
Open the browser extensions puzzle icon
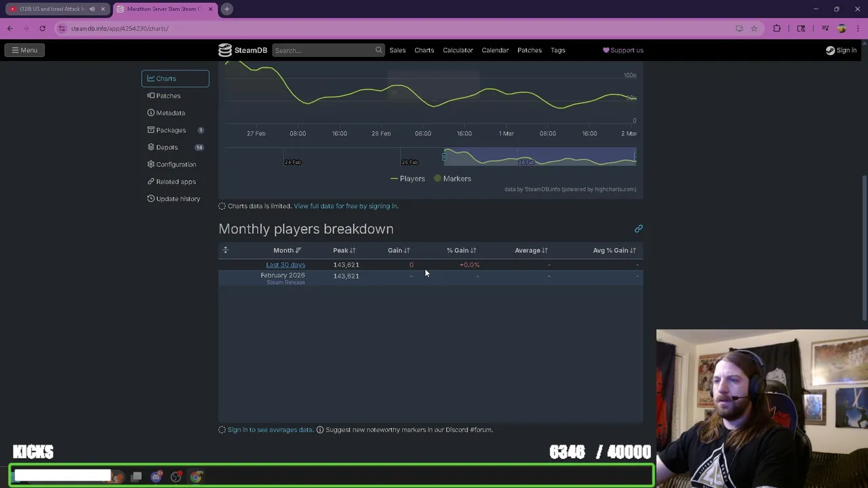coord(777,28)
